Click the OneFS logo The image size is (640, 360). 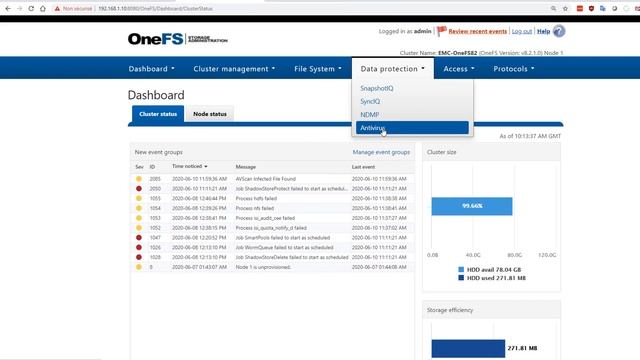(x=178, y=39)
